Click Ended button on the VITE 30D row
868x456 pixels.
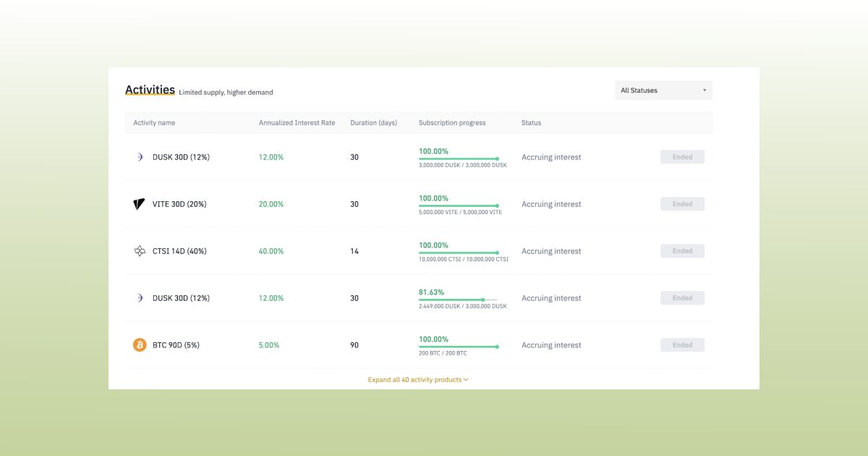tap(682, 203)
